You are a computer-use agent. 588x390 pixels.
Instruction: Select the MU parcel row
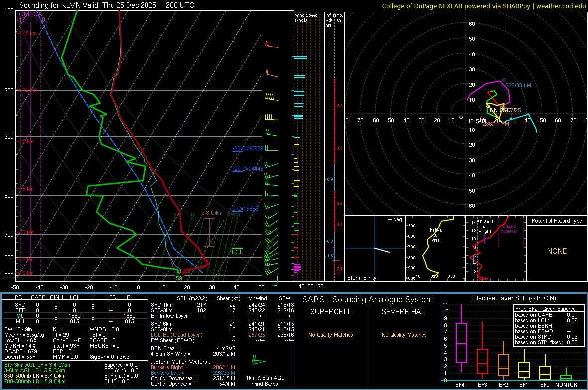tap(75, 321)
